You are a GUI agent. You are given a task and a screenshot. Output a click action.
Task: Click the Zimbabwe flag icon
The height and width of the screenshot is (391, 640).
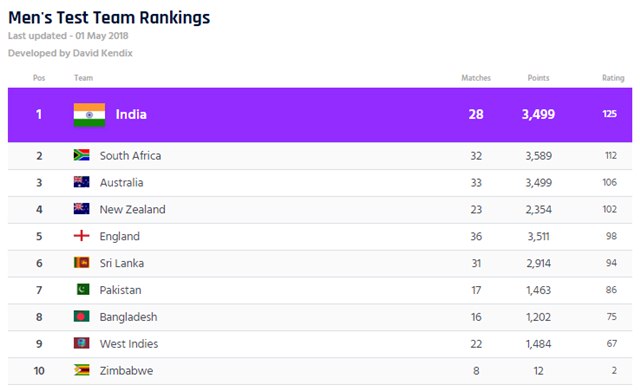[82, 370]
